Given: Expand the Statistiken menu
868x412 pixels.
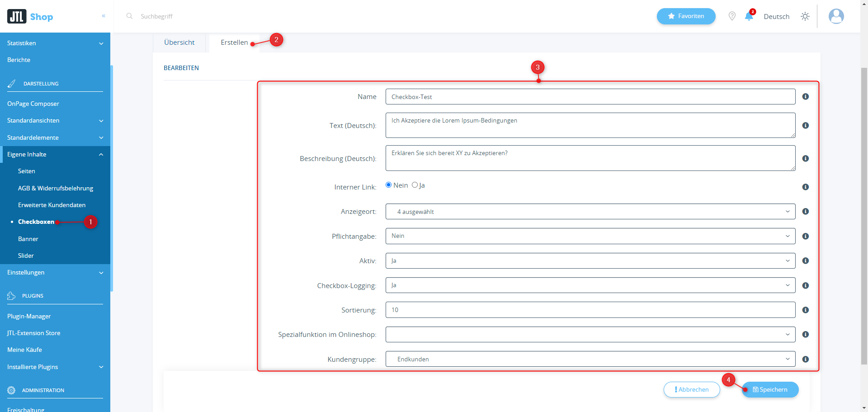Looking at the screenshot, I should pyautogui.click(x=55, y=43).
